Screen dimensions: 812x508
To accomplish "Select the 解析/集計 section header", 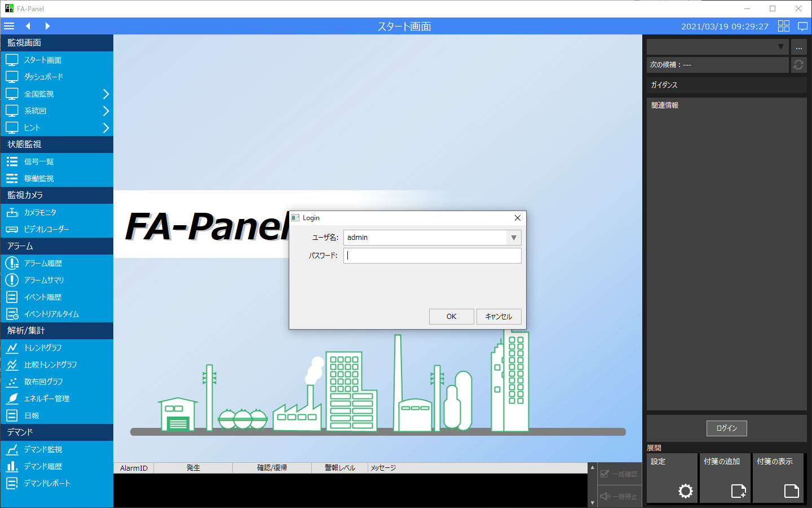I will point(57,331).
